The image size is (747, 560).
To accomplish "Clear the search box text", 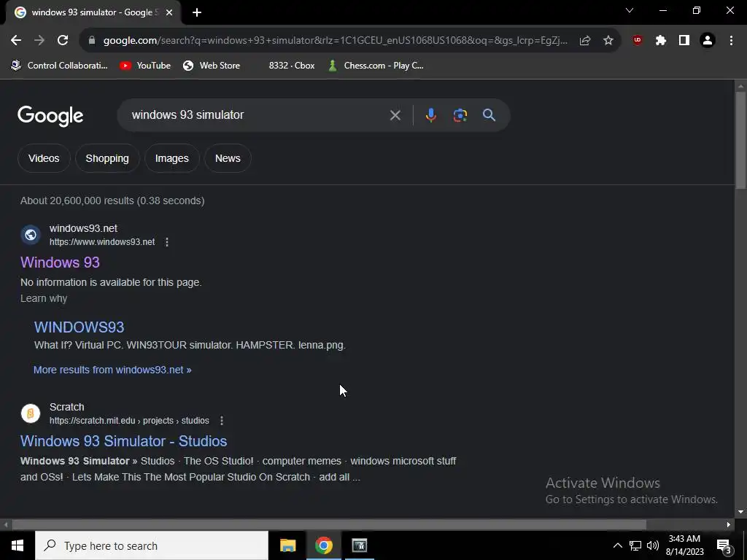I will (x=395, y=115).
